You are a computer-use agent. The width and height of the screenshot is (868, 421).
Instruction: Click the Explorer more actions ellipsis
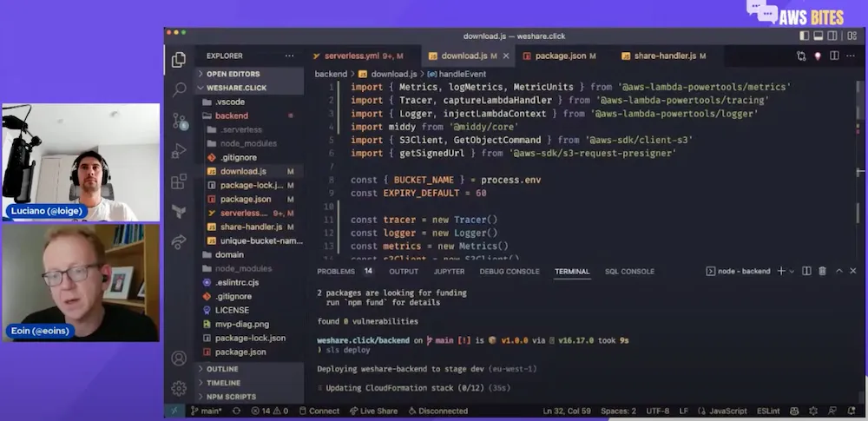tap(290, 56)
